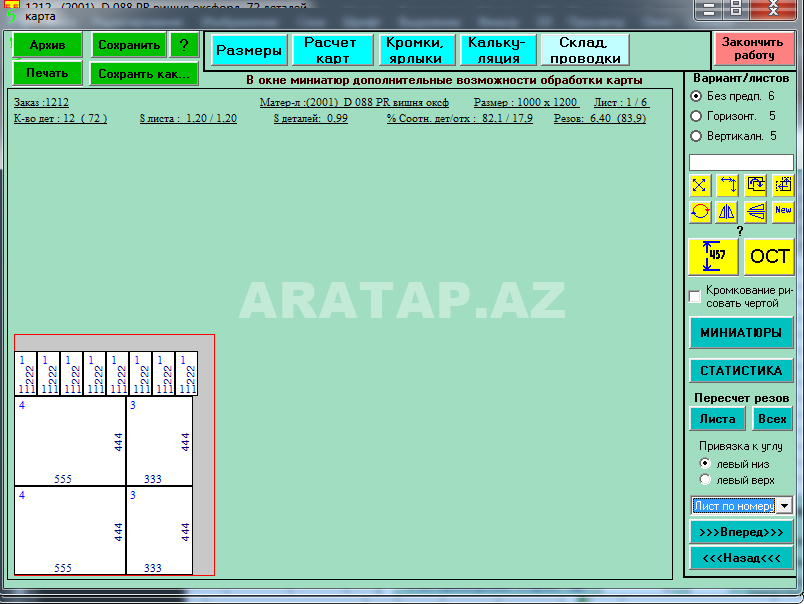This screenshot has height=604, width=804.
Task: Open the 'Размеры' tab
Action: (x=249, y=50)
